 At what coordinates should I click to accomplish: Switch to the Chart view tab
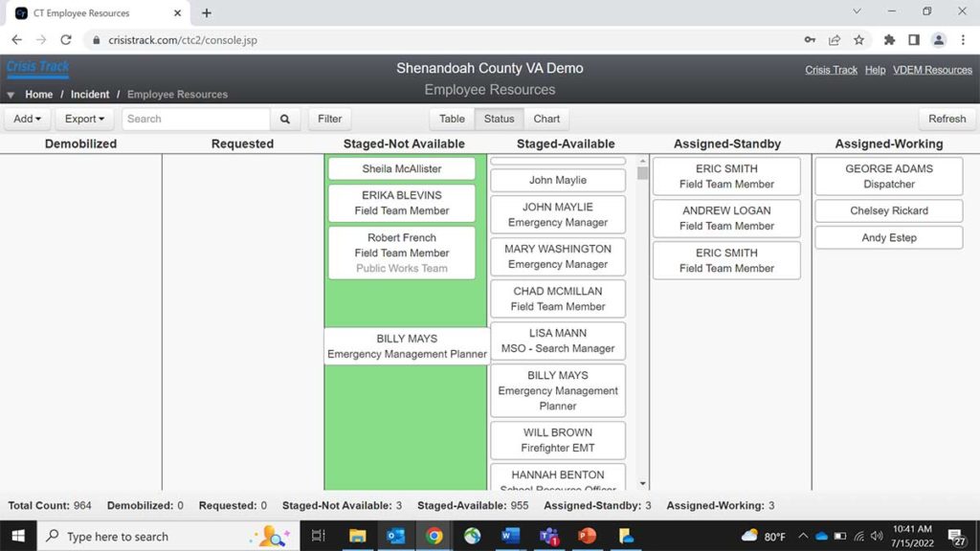click(x=546, y=119)
